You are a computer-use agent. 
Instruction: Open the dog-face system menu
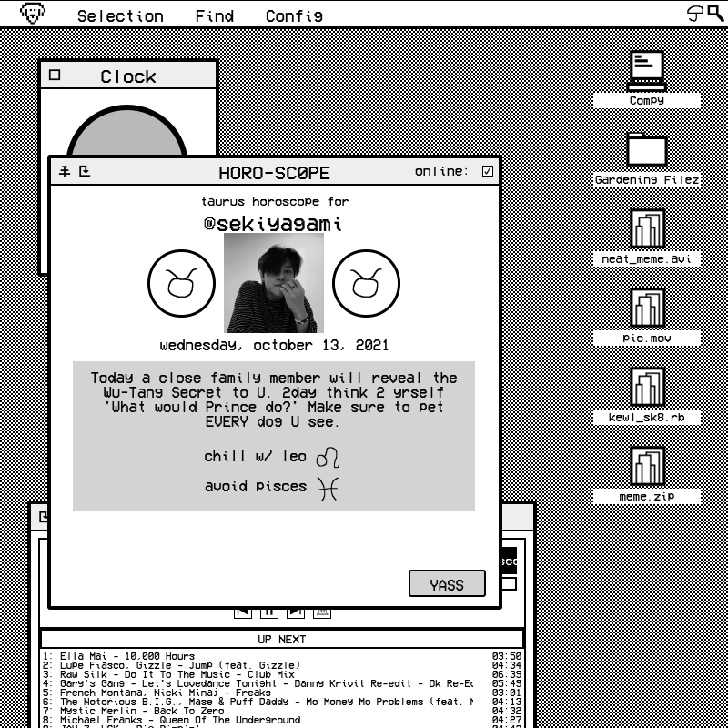[33, 13]
